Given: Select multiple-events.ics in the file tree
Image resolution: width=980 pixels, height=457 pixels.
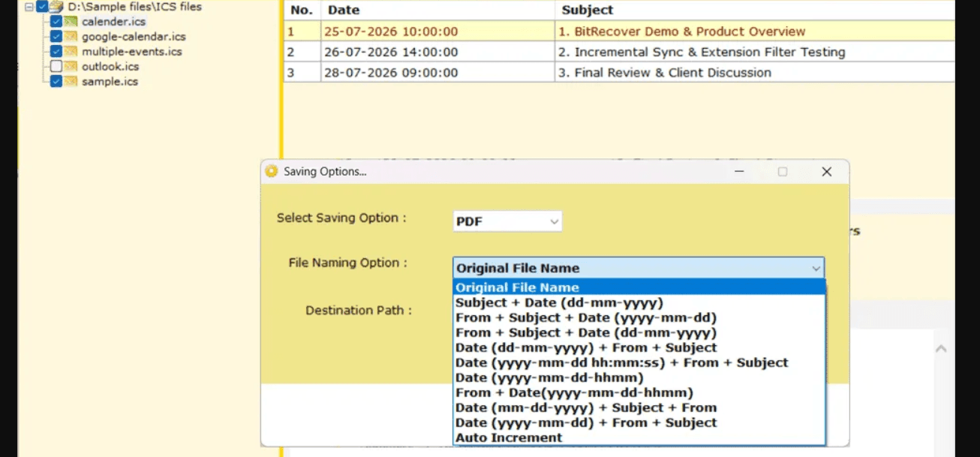Looking at the screenshot, I should tap(132, 52).
